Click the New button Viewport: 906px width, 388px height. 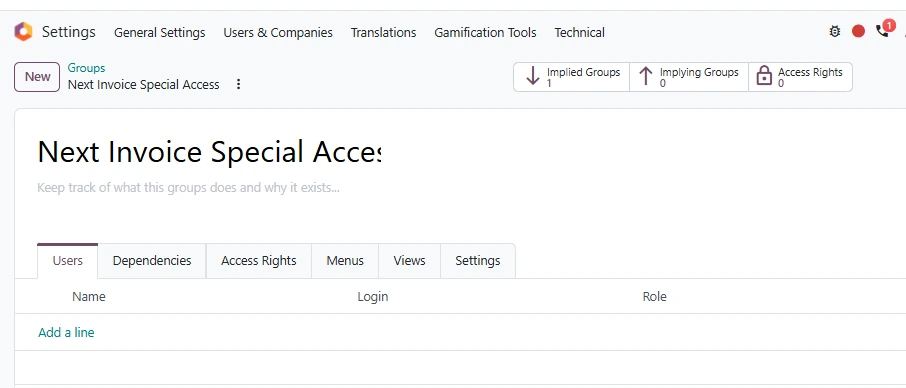(37, 77)
